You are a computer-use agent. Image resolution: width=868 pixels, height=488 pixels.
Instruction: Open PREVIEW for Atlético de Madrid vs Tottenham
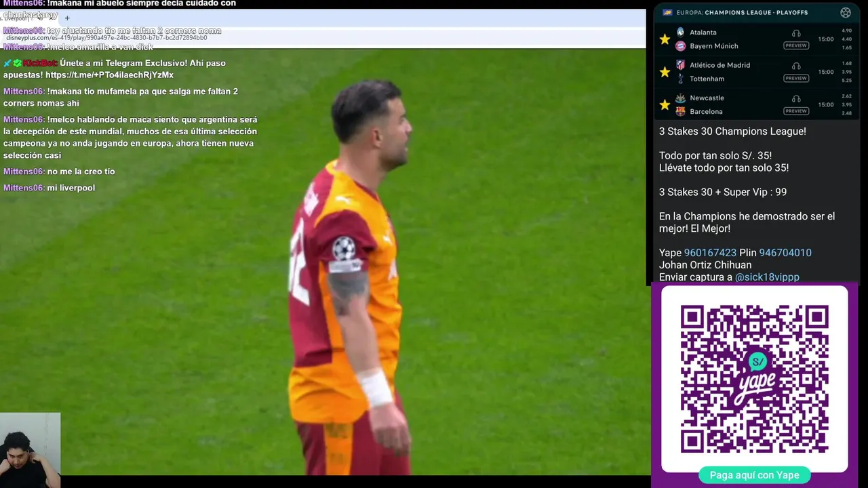click(796, 78)
